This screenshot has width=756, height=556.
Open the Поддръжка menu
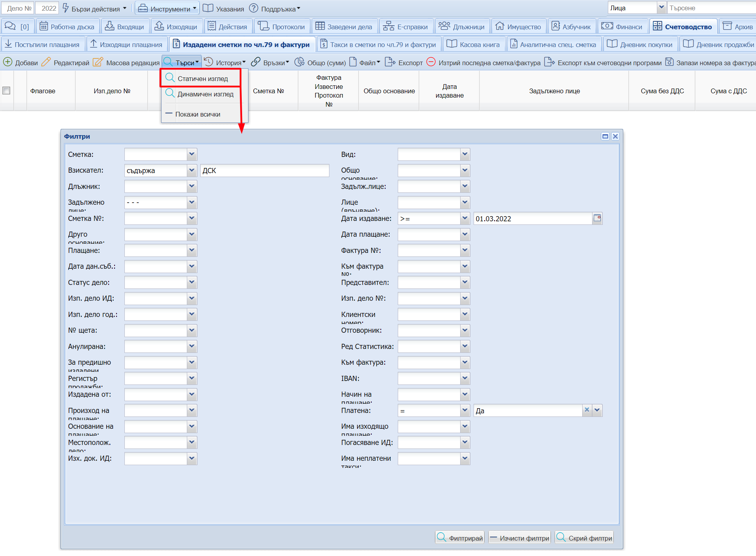point(275,8)
